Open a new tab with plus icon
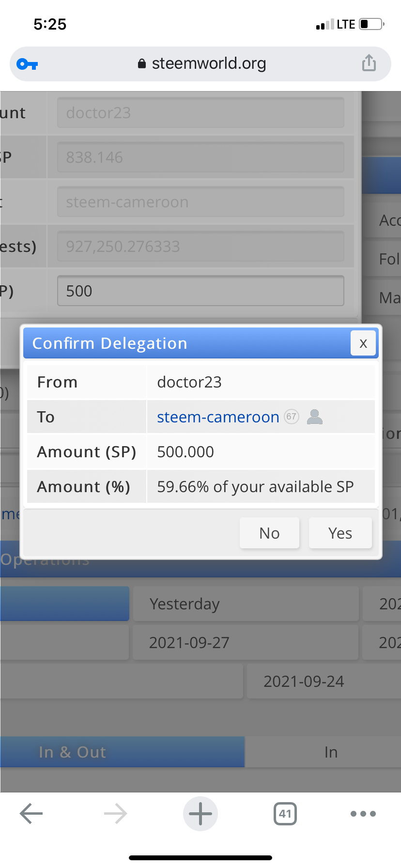The width and height of the screenshot is (401, 868). [x=200, y=814]
